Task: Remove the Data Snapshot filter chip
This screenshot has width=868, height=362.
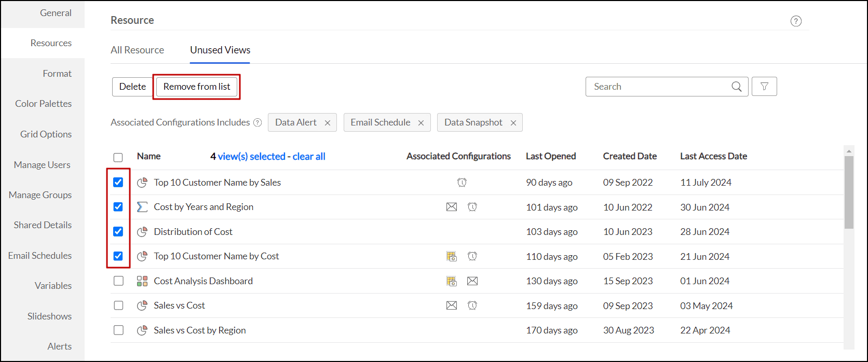Action: [x=513, y=123]
